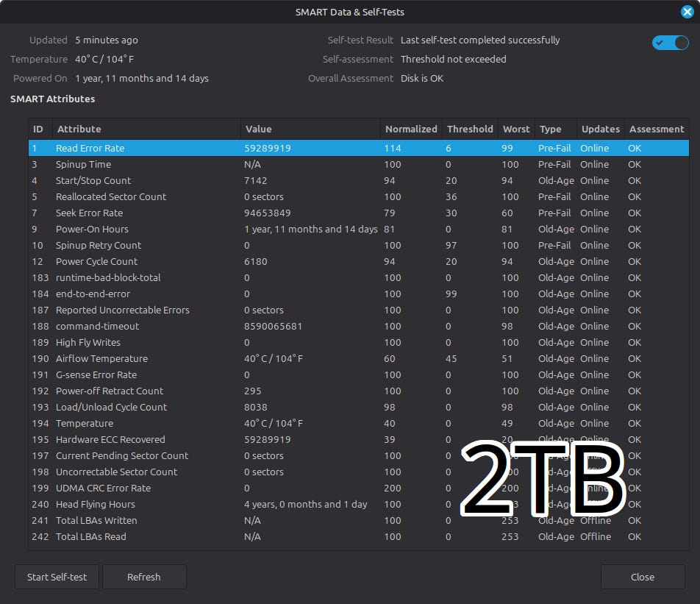
Task: Refresh the SMART data
Action: [x=144, y=577]
